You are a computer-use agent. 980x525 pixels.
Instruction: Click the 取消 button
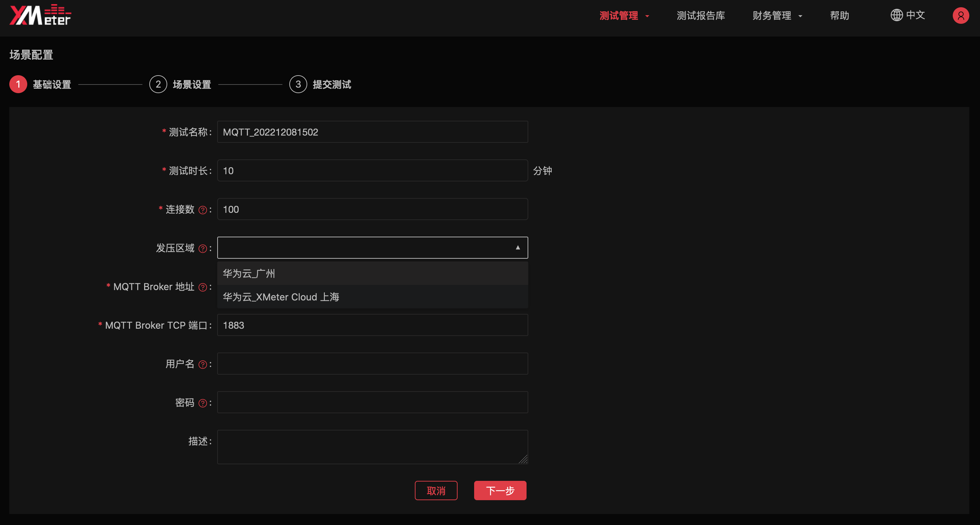click(x=436, y=491)
